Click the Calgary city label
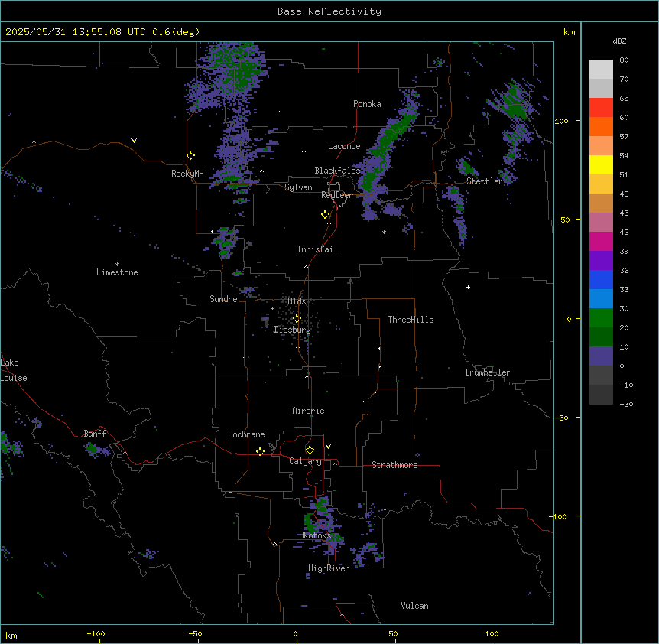Image resolution: width=659 pixels, height=644 pixels. point(305,461)
